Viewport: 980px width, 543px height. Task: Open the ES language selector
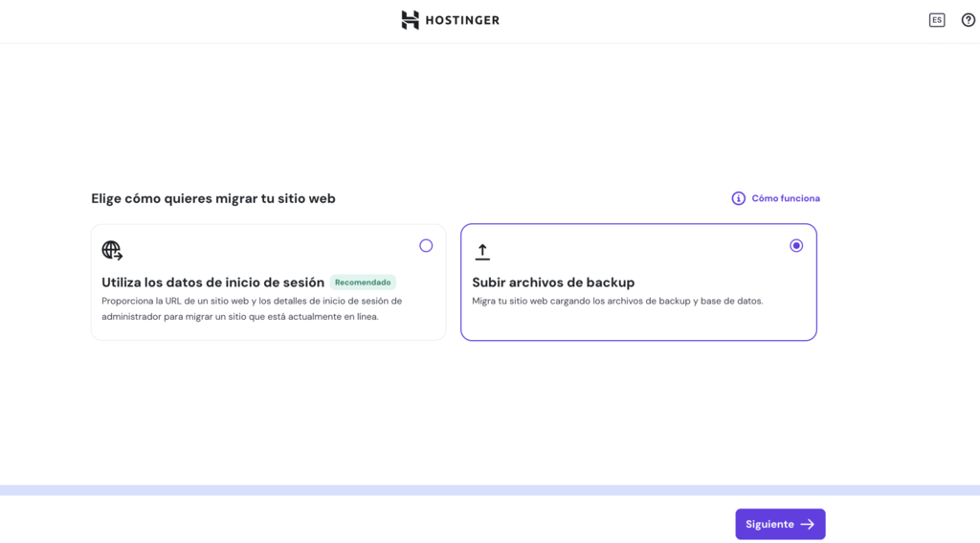click(937, 20)
